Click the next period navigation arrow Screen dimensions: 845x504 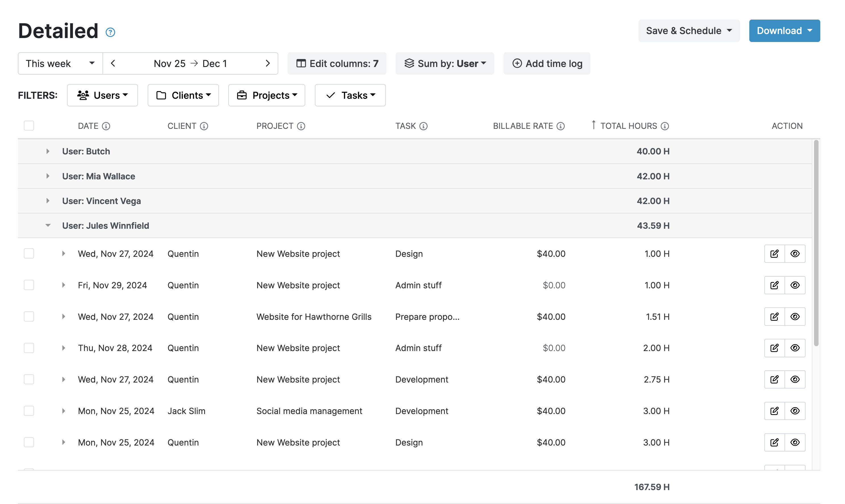(268, 63)
